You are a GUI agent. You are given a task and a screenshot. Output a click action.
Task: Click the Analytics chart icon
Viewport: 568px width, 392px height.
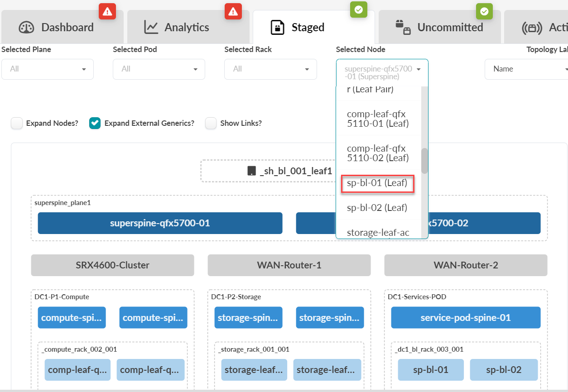click(x=151, y=27)
